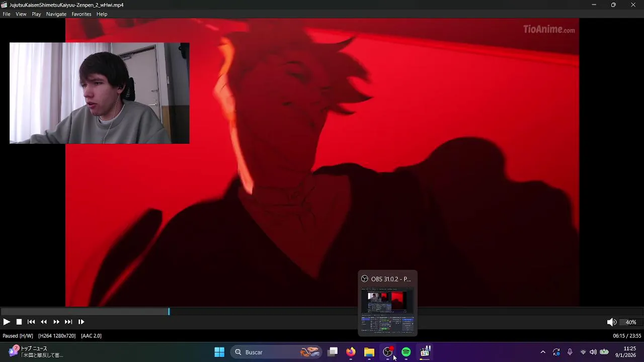The width and height of the screenshot is (644, 362).
Task: Click the frame-step button
Action: point(81,322)
